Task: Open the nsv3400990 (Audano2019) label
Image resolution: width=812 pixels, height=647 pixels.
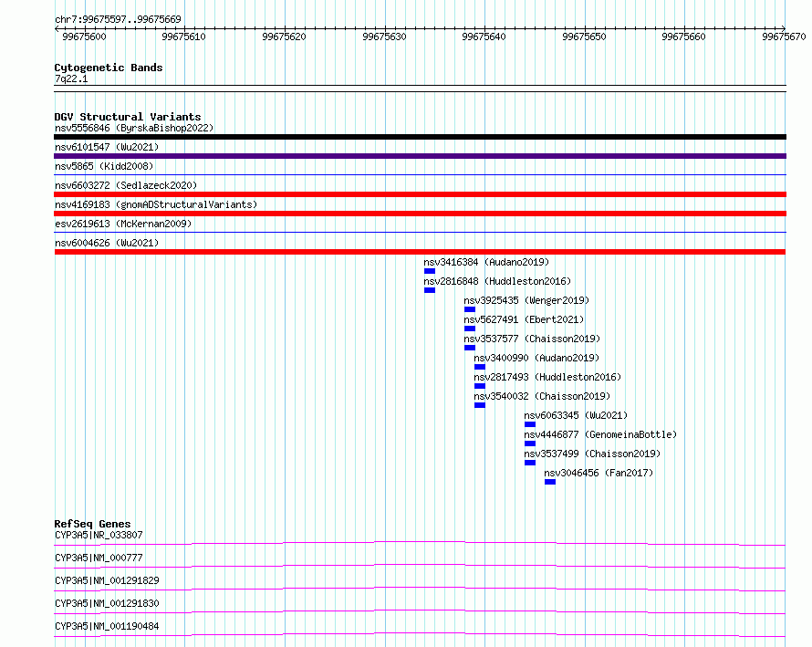Action: pyautogui.click(x=536, y=358)
